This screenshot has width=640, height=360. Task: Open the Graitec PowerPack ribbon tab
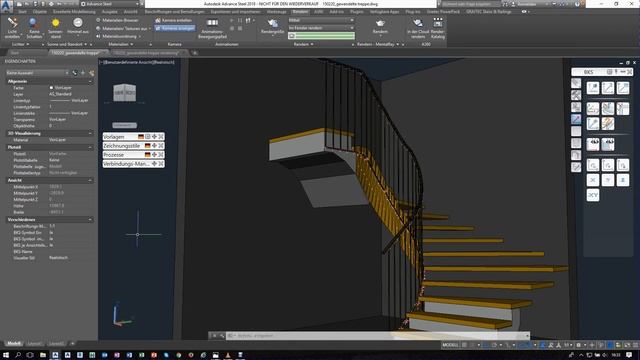coord(443,11)
